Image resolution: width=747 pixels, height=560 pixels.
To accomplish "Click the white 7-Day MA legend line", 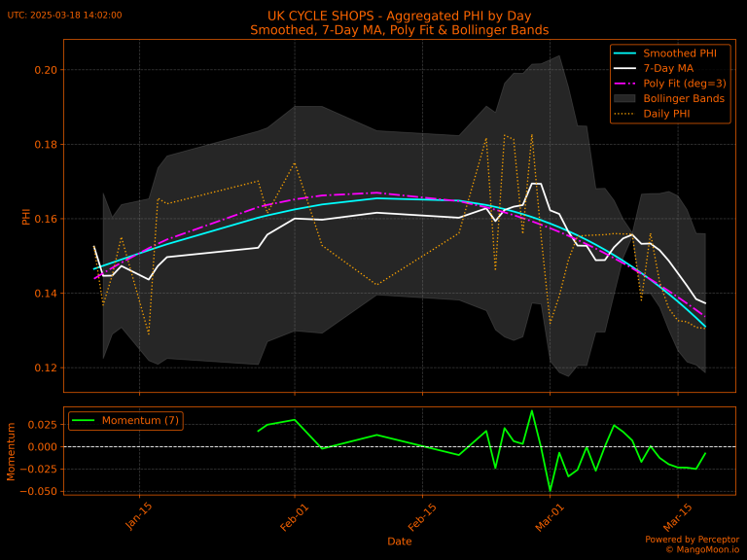I will [625, 68].
